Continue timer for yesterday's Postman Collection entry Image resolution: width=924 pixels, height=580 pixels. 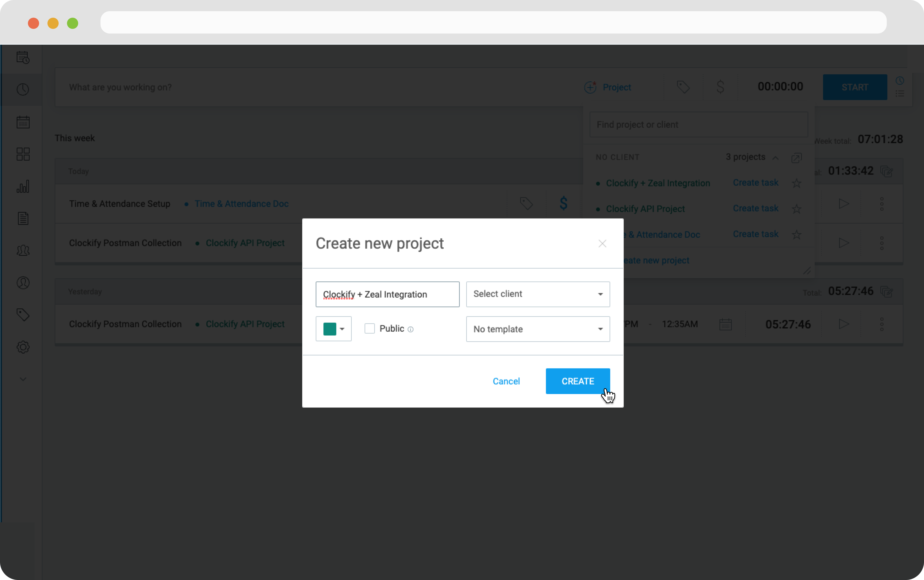pos(844,324)
